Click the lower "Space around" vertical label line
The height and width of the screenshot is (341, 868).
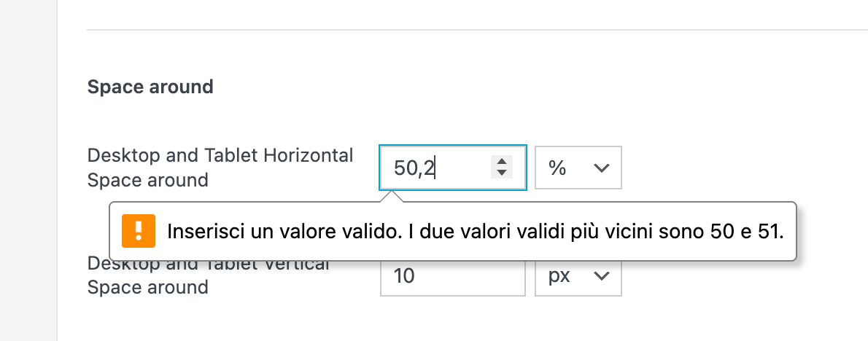pos(147,287)
